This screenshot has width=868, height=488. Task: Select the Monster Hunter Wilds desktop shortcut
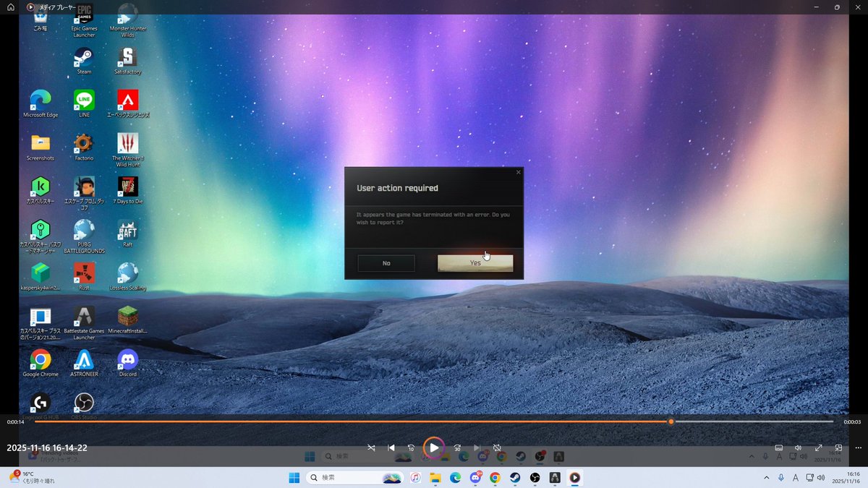coord(127,22)
